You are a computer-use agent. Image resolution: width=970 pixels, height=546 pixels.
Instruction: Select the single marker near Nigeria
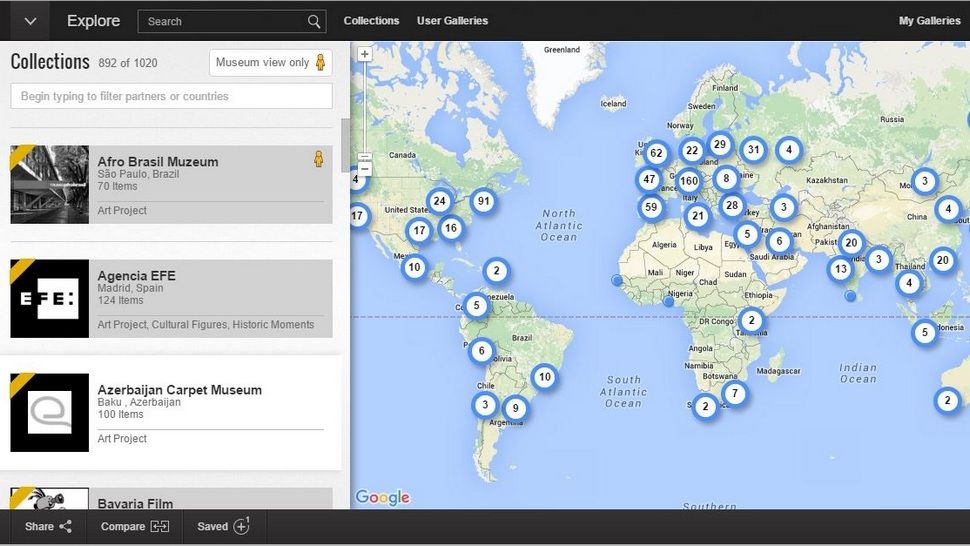[668, 301]
